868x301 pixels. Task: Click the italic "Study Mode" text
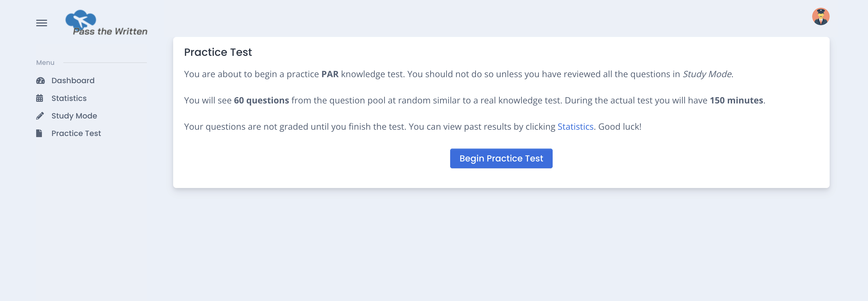pyautogui.click(x=707, y=74)
